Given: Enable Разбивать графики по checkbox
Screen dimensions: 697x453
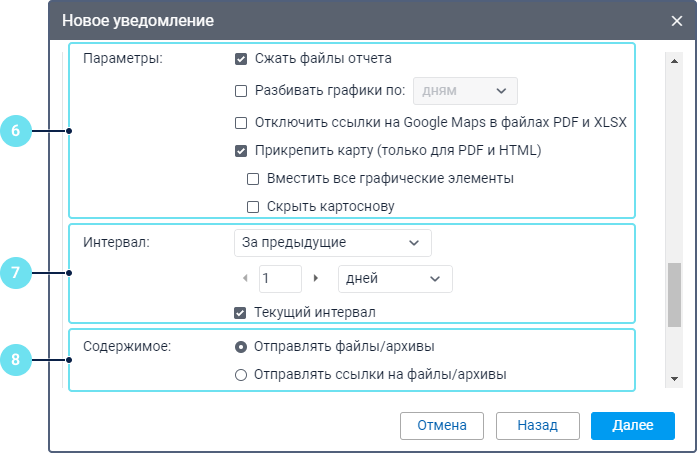Looking at the screenshot, I should 241,91.
